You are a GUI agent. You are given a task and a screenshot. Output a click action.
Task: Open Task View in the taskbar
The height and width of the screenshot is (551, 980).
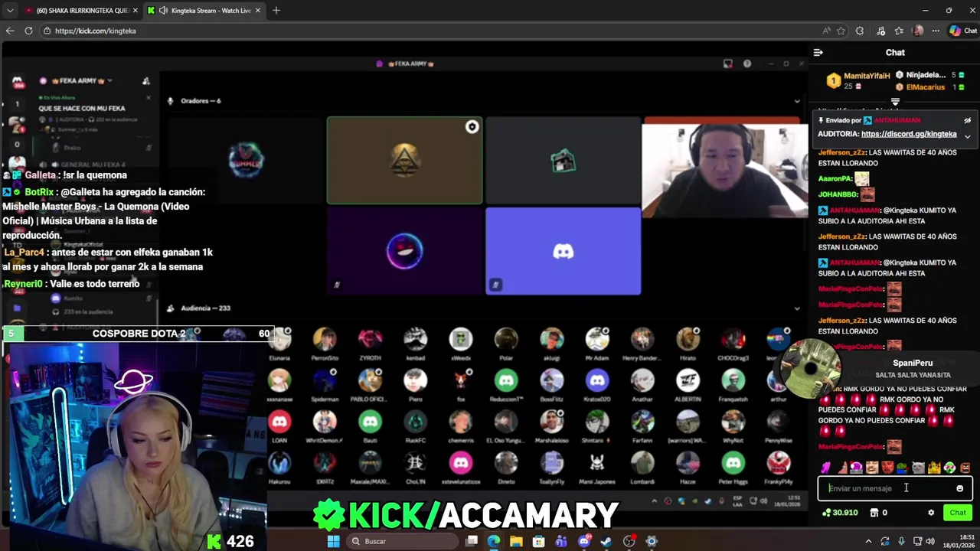(472, 541)
